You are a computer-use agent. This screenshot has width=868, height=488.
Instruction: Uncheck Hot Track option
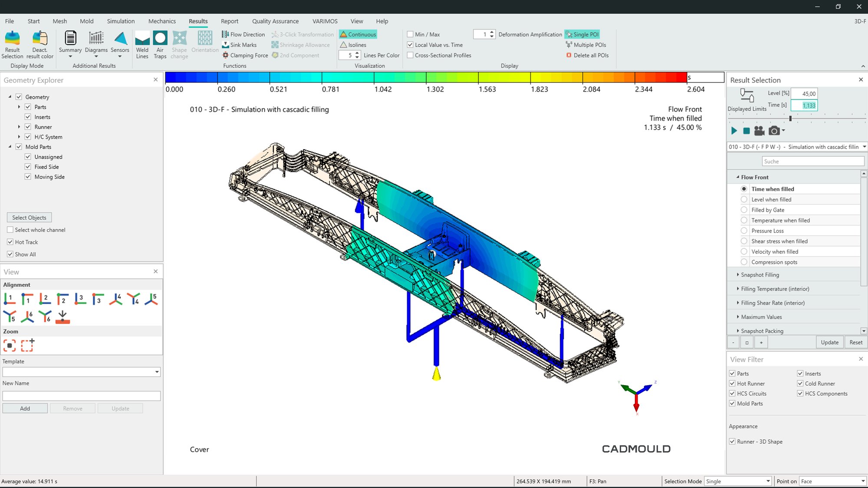(x=10, y=242)
